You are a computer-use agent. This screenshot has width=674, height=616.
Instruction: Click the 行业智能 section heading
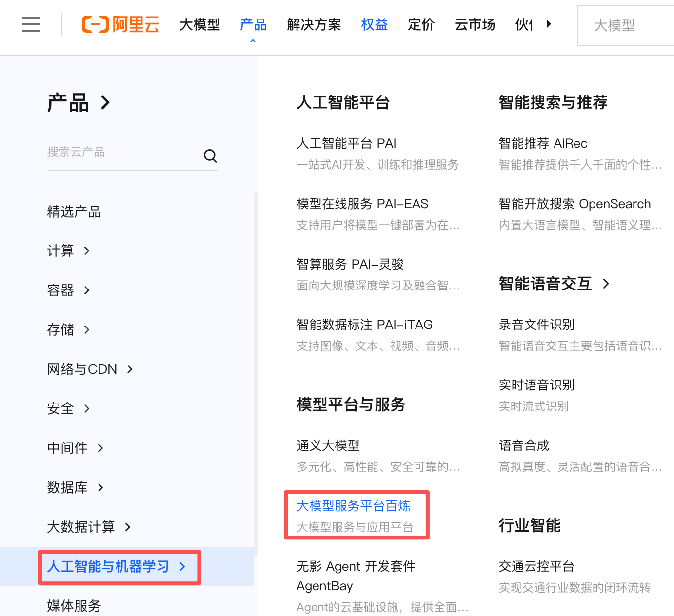coord(530,525)
